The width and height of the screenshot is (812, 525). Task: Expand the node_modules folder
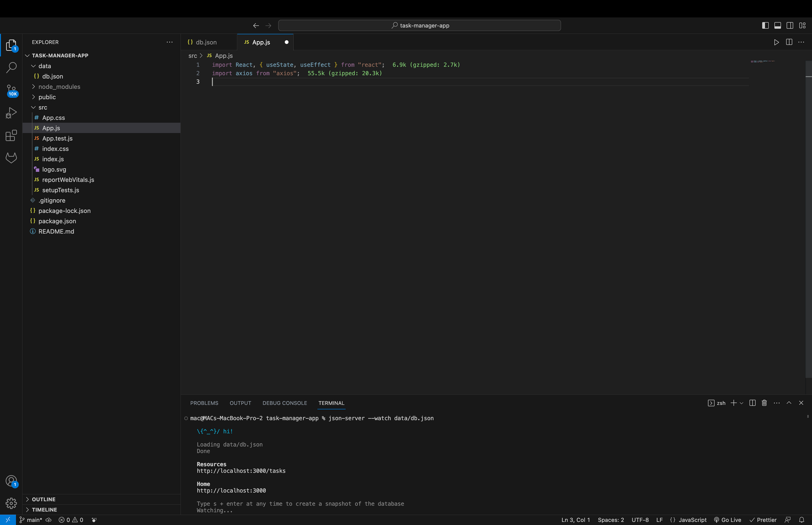click(x=59, y=86)
